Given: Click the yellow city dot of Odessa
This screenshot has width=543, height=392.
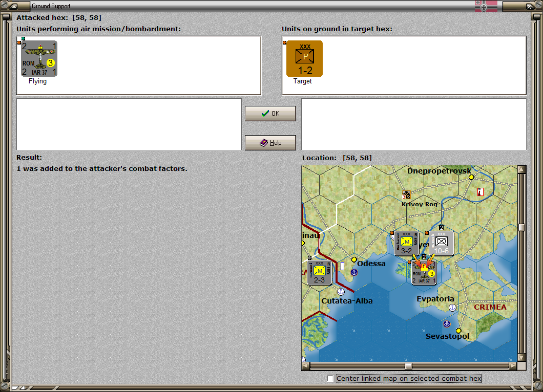Looking at the screenshot, I should [x=354, y=259].
